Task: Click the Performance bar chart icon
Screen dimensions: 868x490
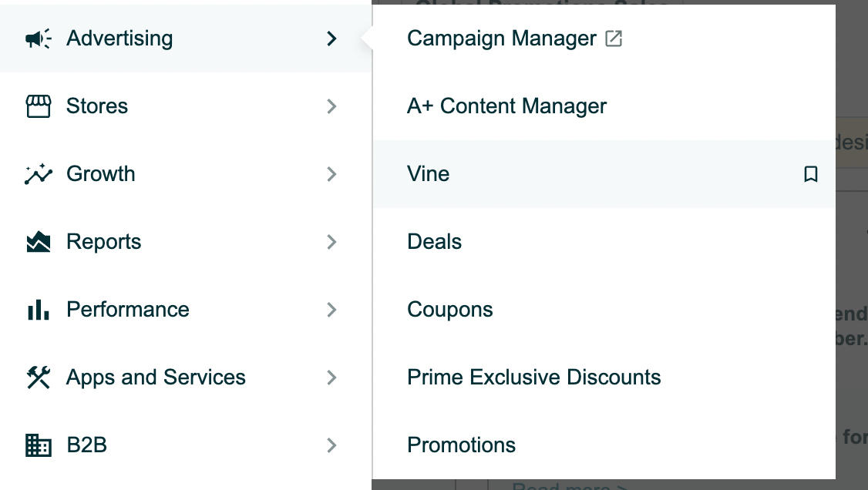Action: tap(39, 310)
